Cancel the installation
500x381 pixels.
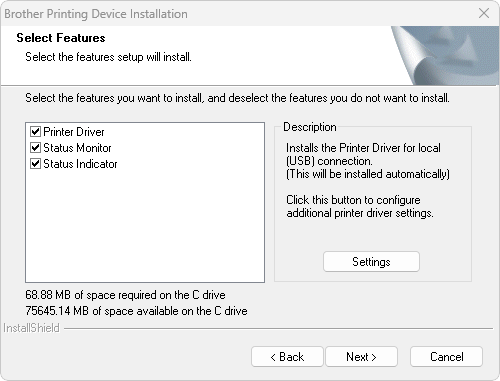(446, 357)
